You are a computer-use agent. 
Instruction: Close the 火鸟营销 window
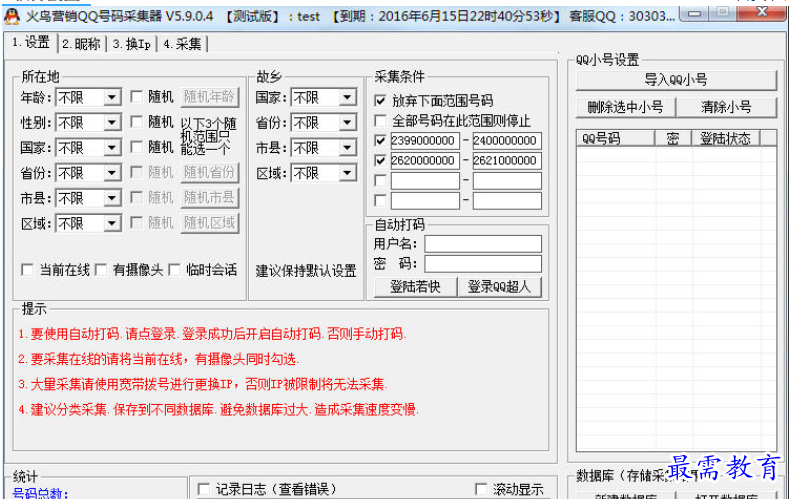(x=762, y=13)
